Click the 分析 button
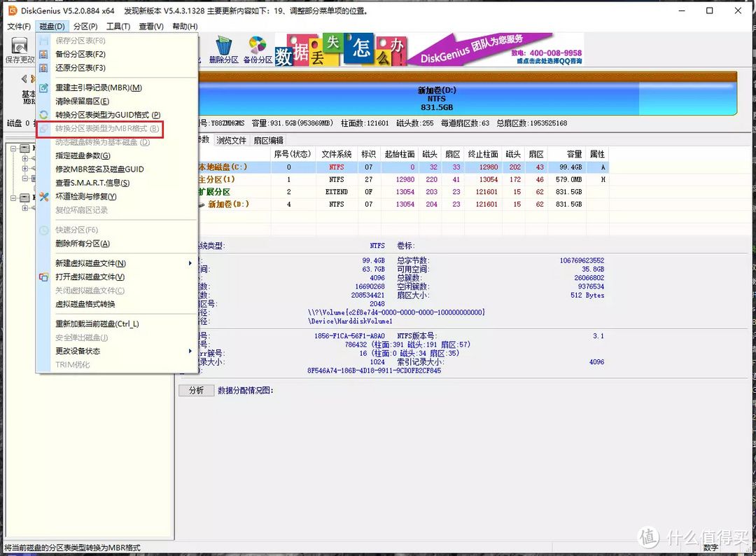Screen dimensions: 756x556 pyautogui.click(x=196, y=390)
